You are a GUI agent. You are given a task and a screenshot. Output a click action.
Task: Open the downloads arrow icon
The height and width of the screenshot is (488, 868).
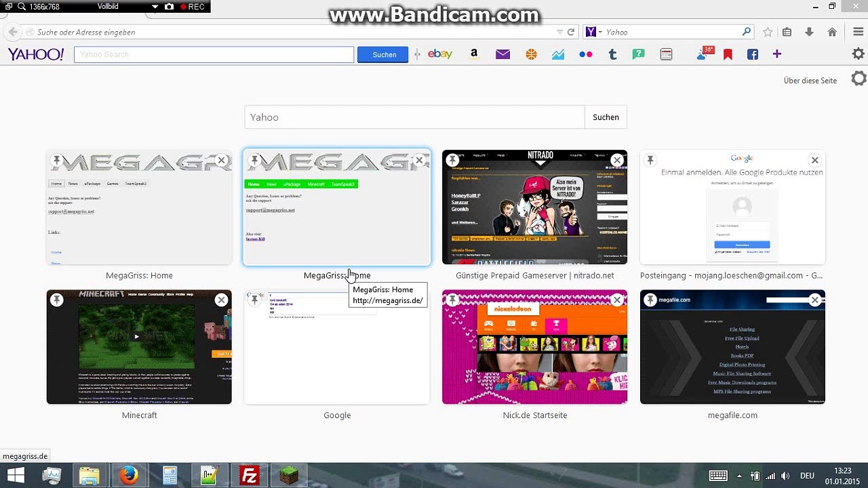tap(809, 32)
